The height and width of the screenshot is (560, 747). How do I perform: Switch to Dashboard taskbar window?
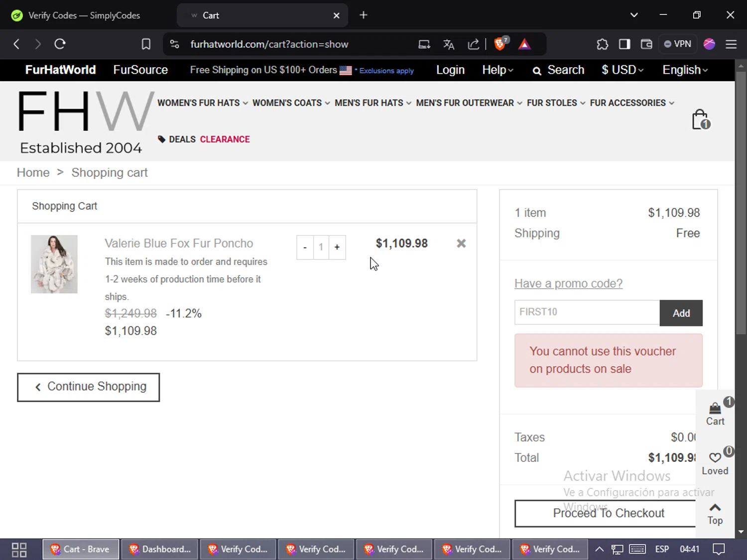point(160,550)
